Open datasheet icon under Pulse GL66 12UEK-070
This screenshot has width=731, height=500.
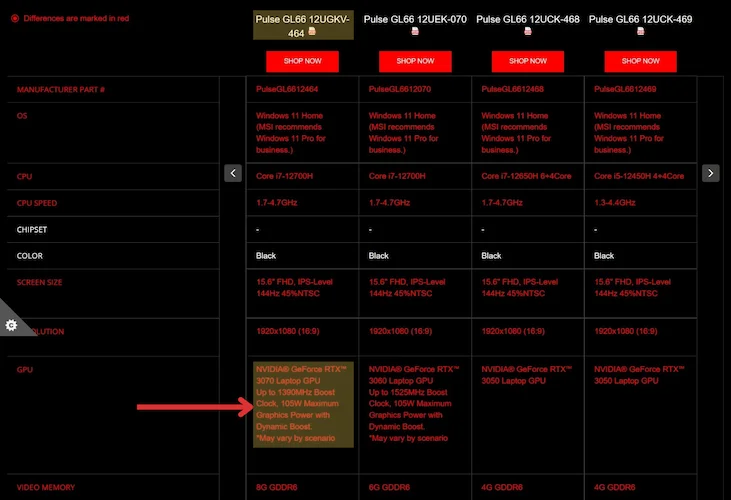point(415,32)
